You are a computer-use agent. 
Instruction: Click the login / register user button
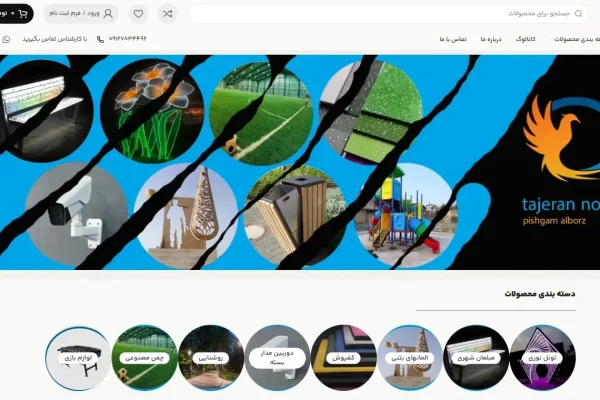tap(80, 14)
